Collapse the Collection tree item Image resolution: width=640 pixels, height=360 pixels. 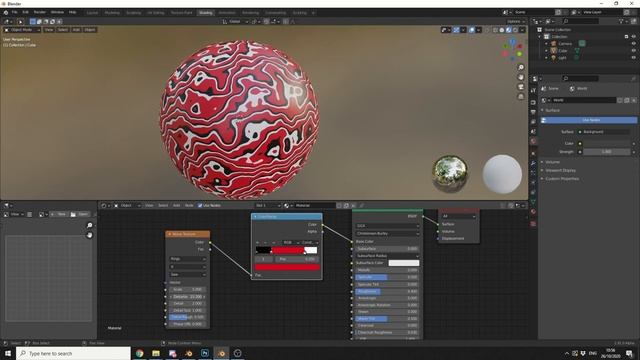[540, 37]
